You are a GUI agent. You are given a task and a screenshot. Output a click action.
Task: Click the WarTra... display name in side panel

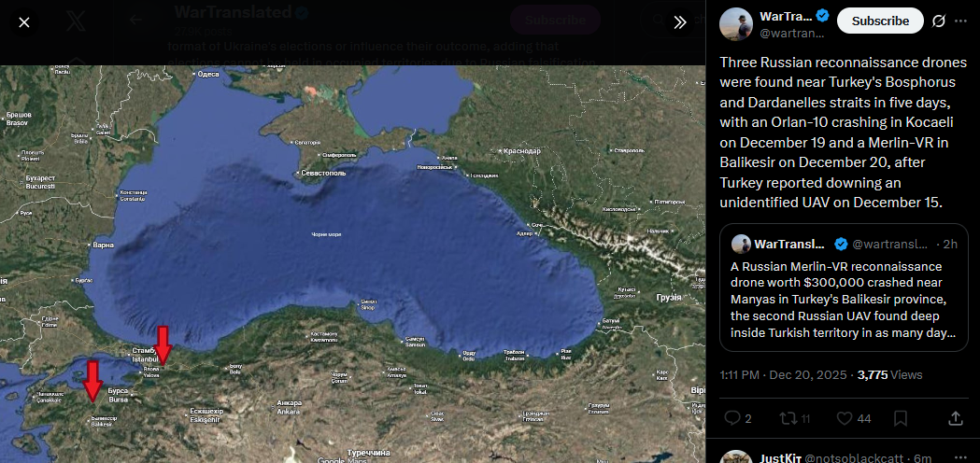click(786, 16)
